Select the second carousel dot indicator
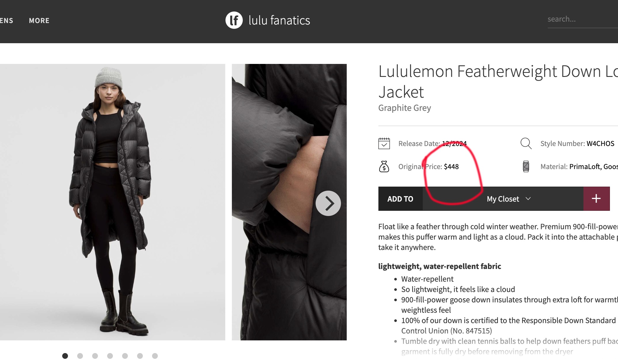The image size is (618, 364). pos(80,356)
